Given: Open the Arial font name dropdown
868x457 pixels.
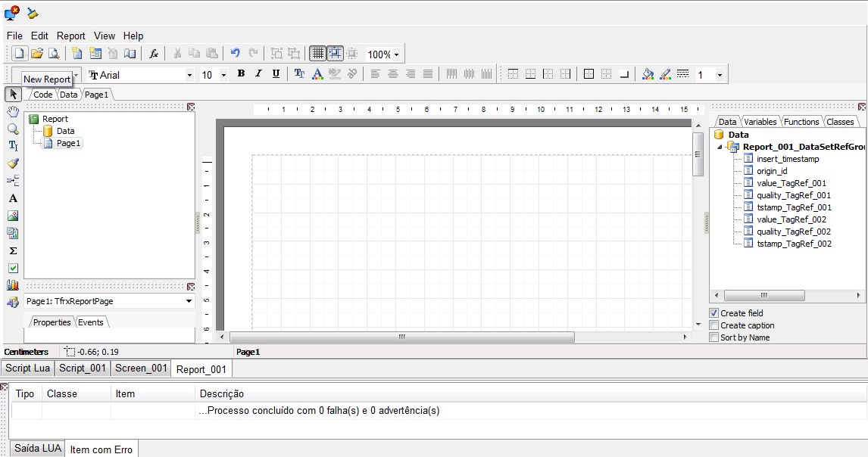Looking at the screenshot, I should (x=189, y=75).
